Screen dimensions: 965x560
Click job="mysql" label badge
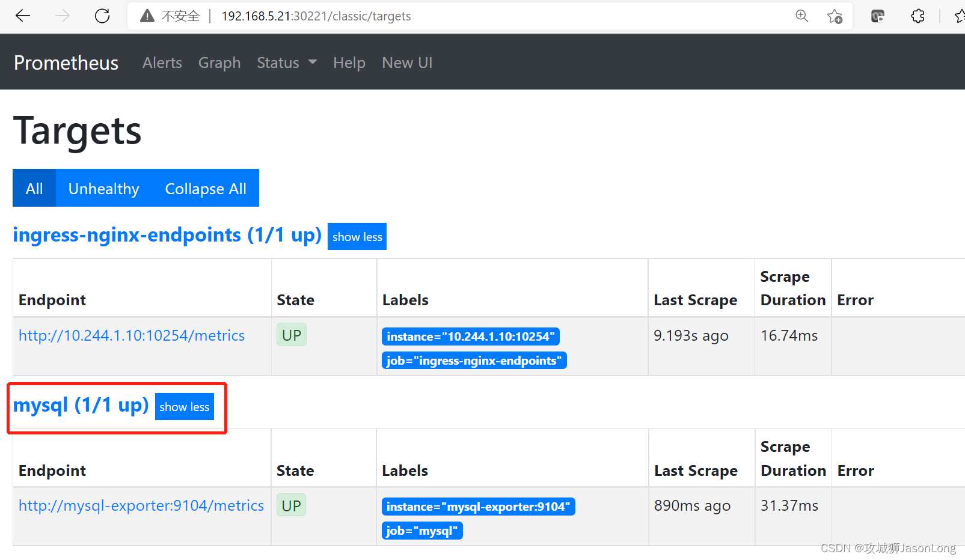(x=422, y=531)
